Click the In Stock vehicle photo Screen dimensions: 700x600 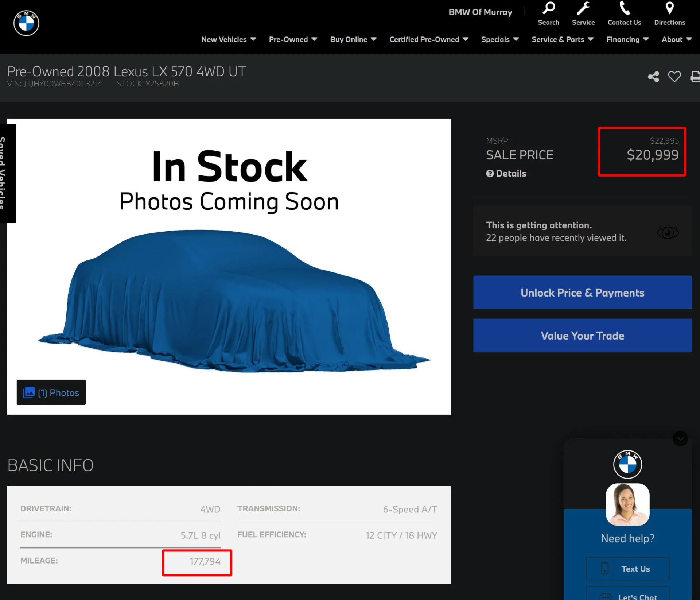click(x=229, y=266)
